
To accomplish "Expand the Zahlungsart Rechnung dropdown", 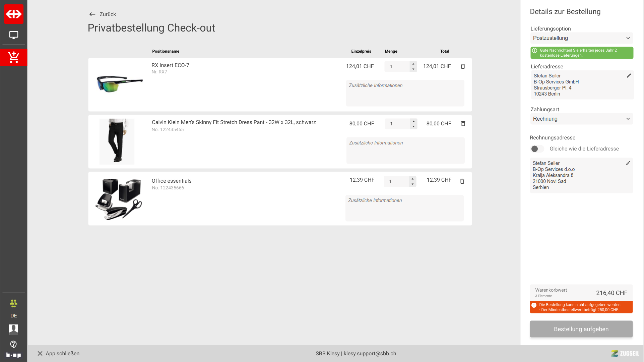I will pyautogui.click(x=581, y=119).
